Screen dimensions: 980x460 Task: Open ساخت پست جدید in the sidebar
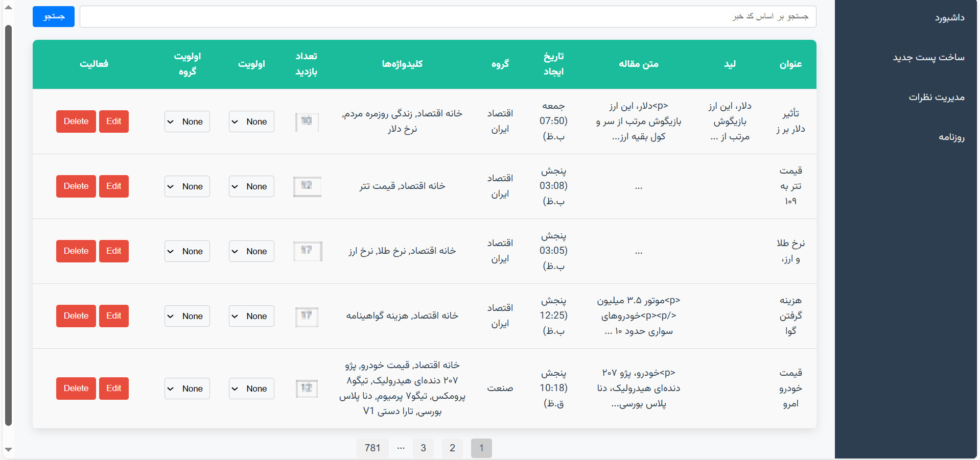pyautogui.click(x=928, y=58)
